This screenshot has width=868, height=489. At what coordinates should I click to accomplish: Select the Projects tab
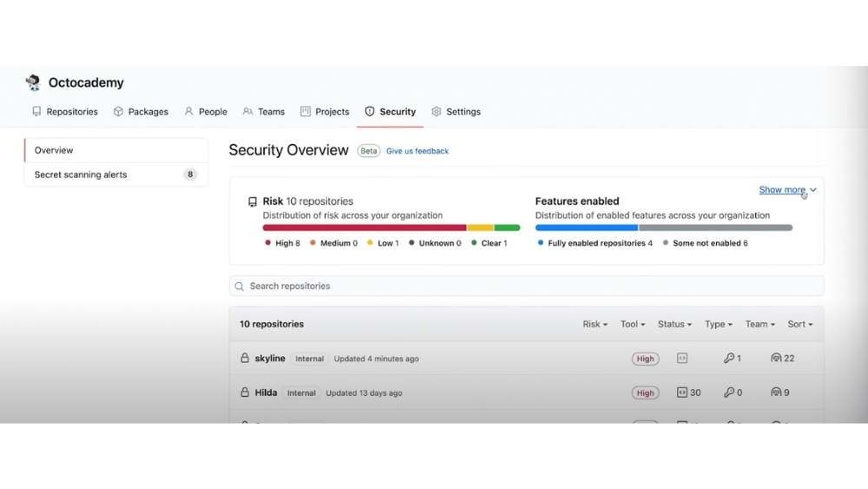click(x=325, y=111)
